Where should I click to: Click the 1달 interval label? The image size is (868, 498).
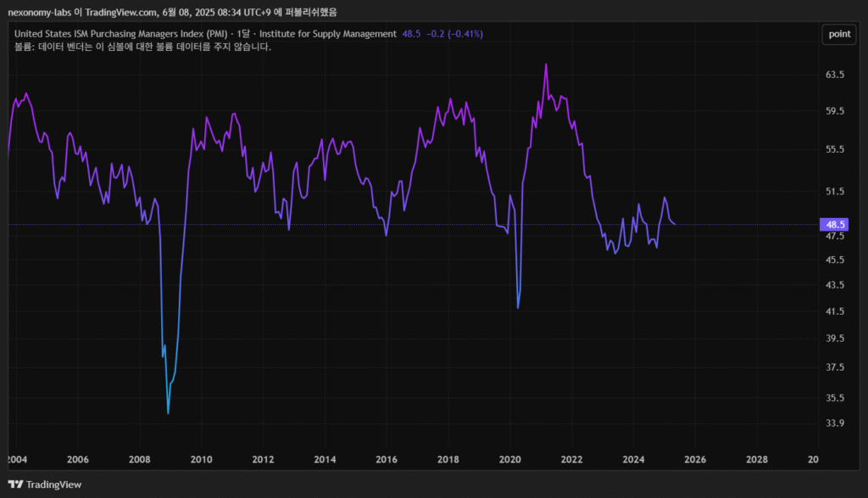pos(243,34)
